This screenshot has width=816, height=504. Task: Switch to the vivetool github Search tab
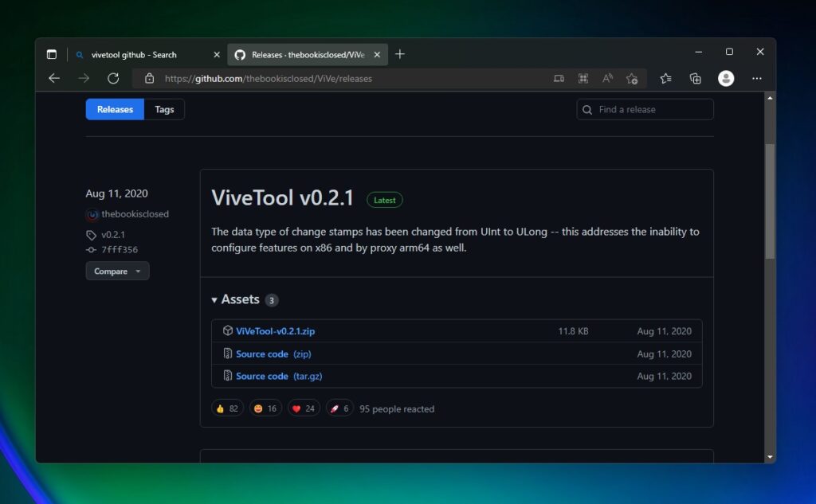[x=134, y=55]
